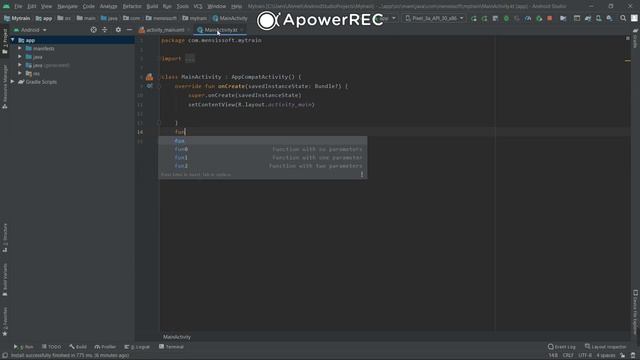
Task: Open the Profiler tool window
Action: [x=105, y=347]
